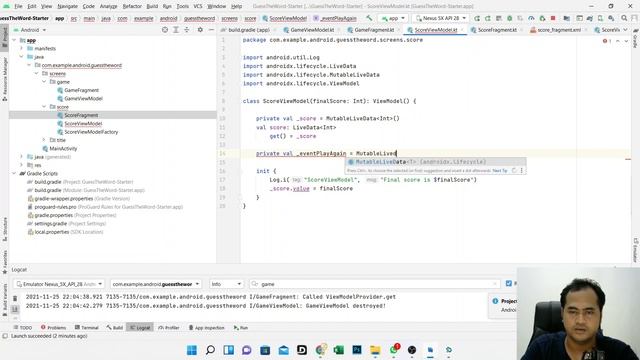Hide the Project panel minus icon
Image resolution: width=640 pixels, height=360 pixels.
[x=211, y=30]
